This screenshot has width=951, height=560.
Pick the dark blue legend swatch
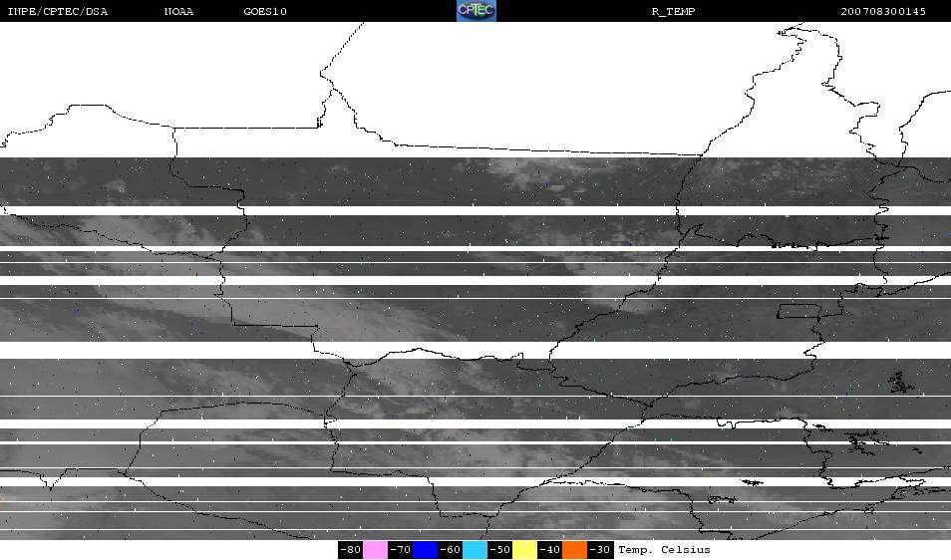(426, 550)
